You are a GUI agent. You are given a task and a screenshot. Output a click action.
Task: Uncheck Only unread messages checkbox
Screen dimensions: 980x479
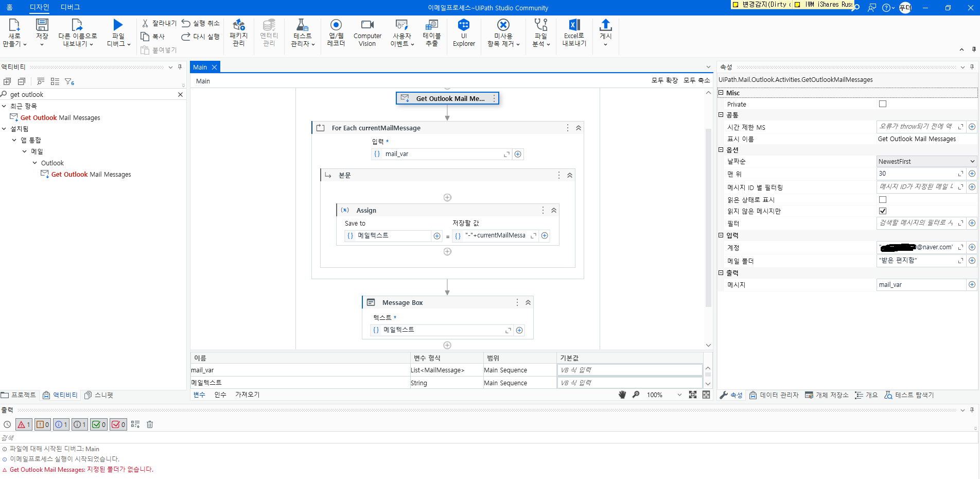(x=883, y=211)
